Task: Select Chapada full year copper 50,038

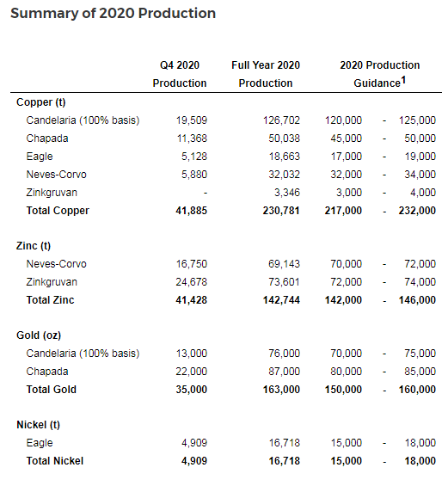Action: pos(284,138)
